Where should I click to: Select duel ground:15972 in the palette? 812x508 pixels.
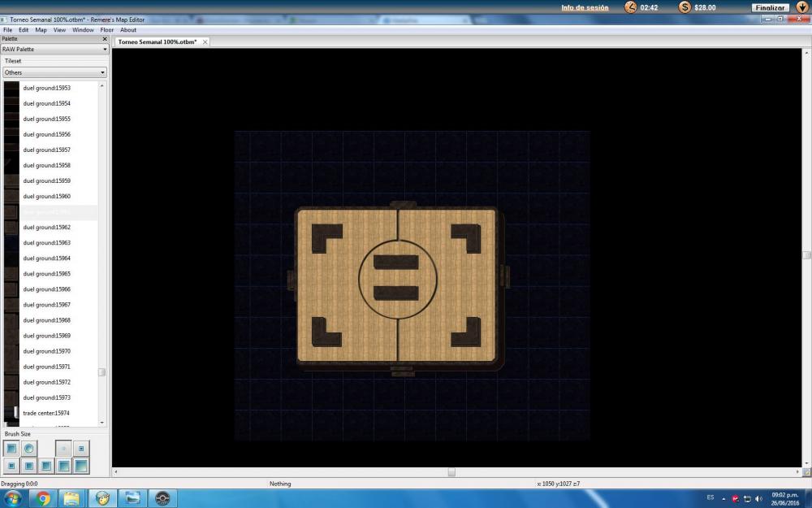[50, 383]
